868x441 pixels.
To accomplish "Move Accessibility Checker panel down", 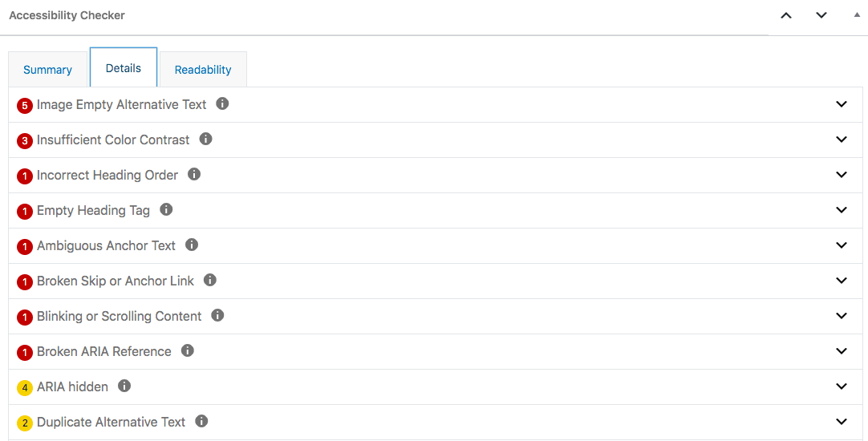I will (821, 15).
